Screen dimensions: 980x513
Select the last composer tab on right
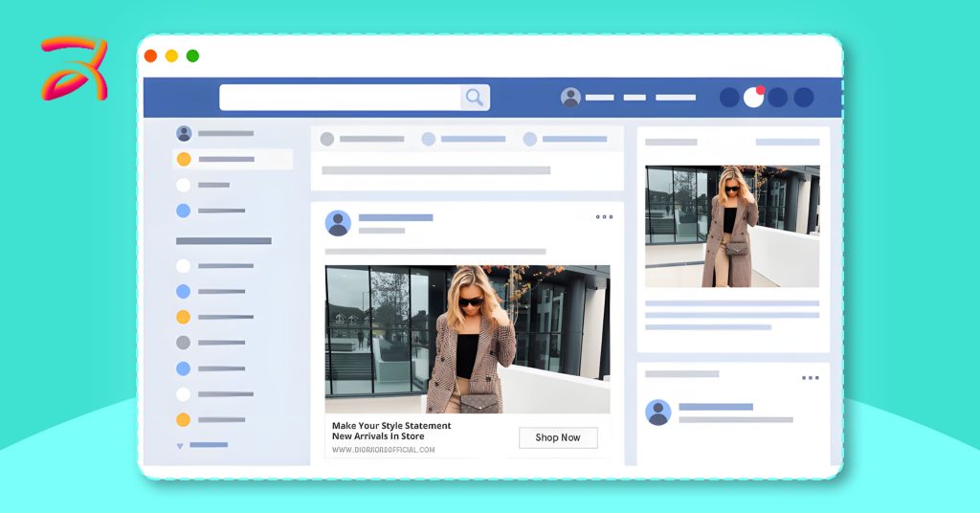tap(565, 139)
